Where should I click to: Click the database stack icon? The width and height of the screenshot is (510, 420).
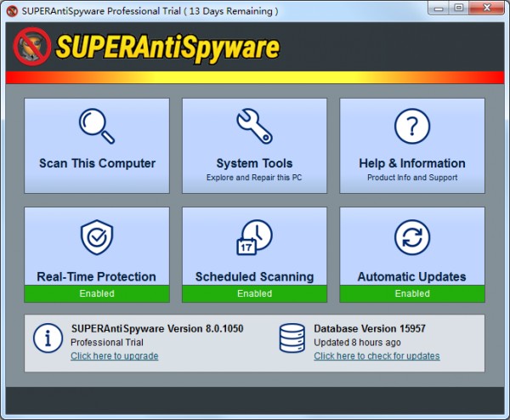tap(292, 338)
